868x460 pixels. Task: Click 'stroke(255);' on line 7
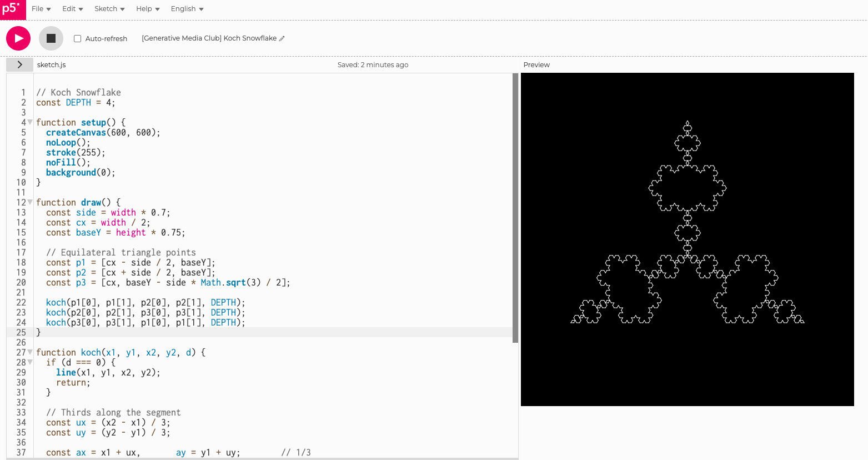click(x=76, y=152)
